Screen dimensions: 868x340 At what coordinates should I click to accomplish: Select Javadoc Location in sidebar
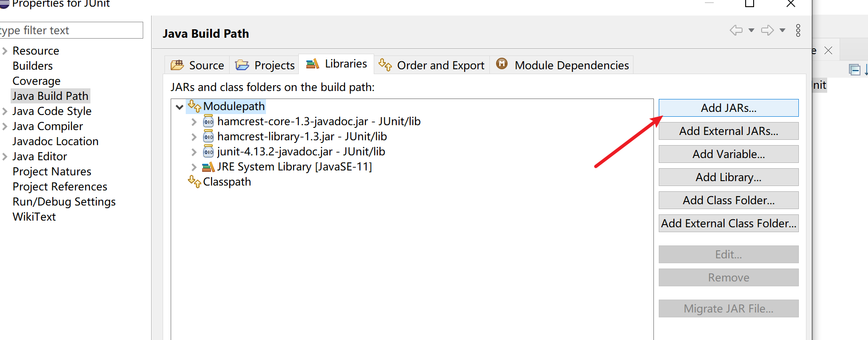pyautogui.click(x=55, y=141)
